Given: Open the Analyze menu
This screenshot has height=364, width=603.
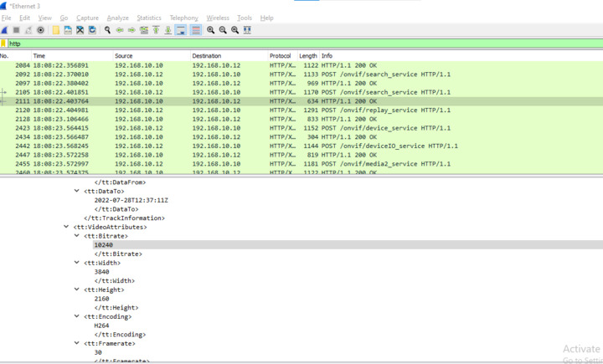Looking at the screenshot, I should click(x=118, y=18).
